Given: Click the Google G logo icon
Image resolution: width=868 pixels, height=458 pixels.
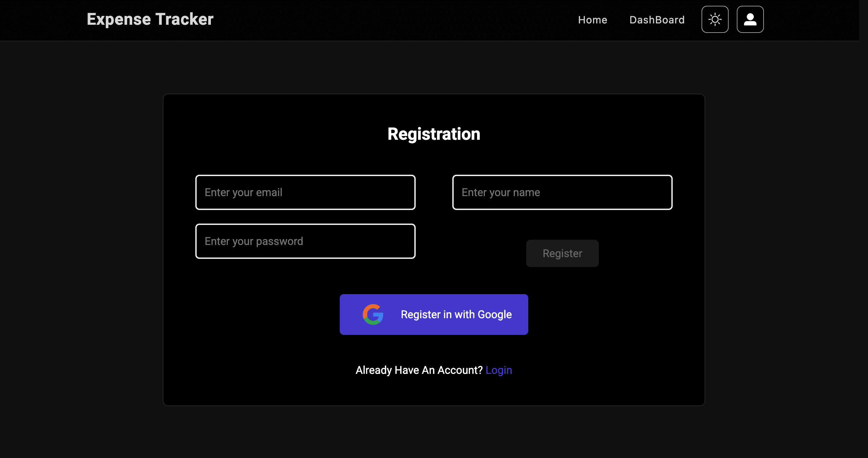Looking at the screenshot, I should pos(373,314).
